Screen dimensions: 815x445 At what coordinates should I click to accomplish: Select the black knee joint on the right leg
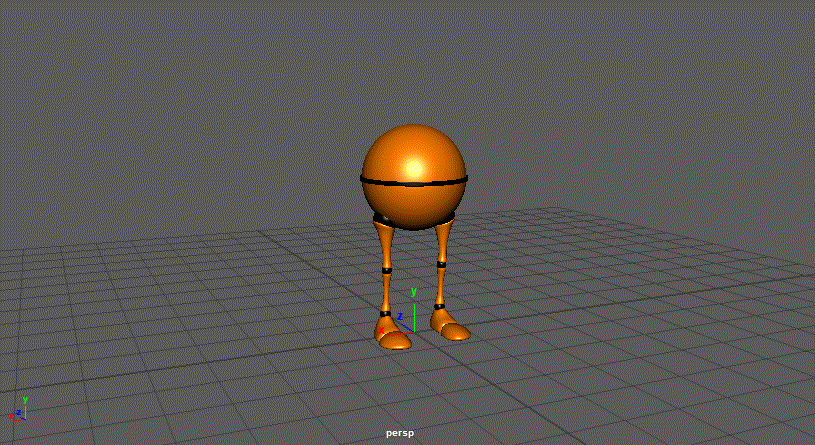441,264
